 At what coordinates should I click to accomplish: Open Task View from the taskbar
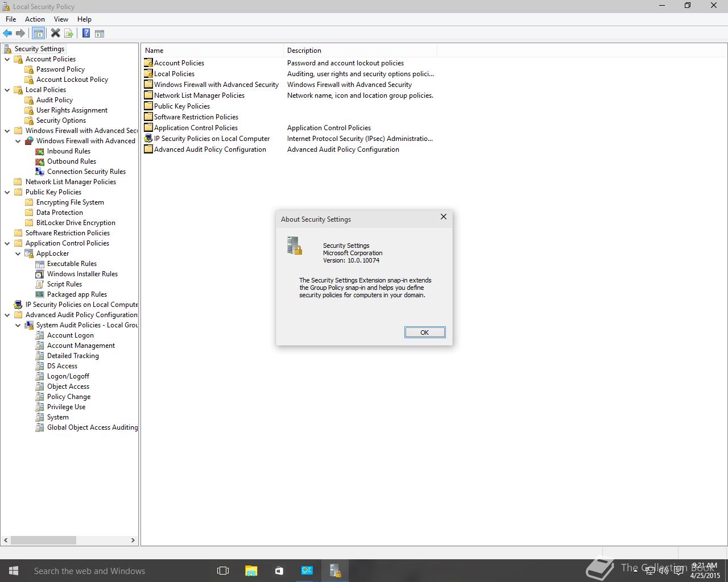[223, 571]
